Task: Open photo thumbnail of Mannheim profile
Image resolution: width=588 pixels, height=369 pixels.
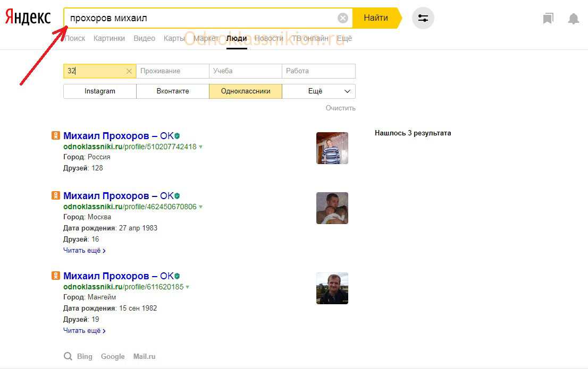Action: click(332, 288)
